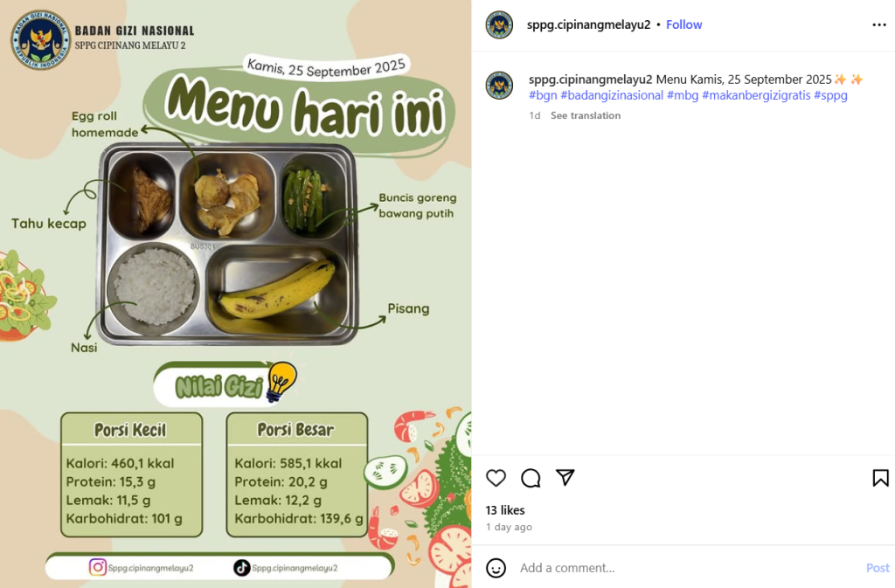Click the Menu hari ini post image
Image resolution: width=895 pixels, height=588 pixels.
click(x=236, y=294)
